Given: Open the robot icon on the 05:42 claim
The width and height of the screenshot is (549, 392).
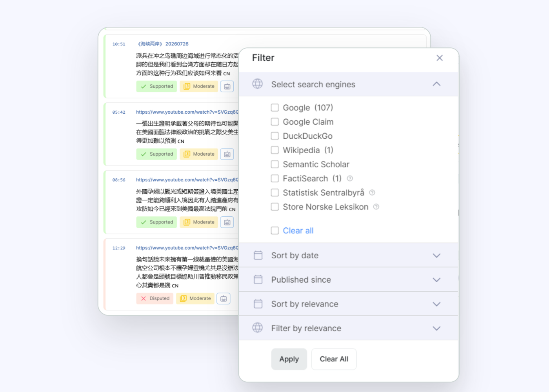Looking at the screenshot, I should (x=227, y=154).
